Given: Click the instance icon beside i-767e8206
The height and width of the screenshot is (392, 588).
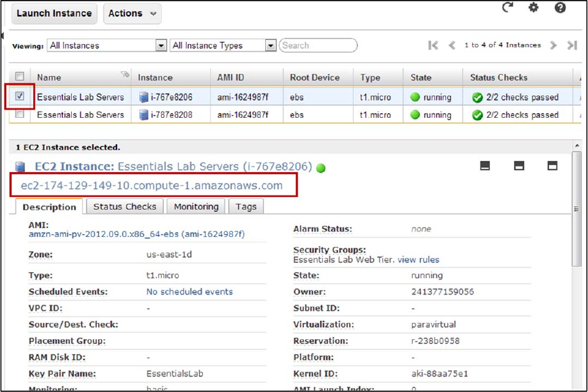Looking at the screenshot, I should tap(143, 97).
